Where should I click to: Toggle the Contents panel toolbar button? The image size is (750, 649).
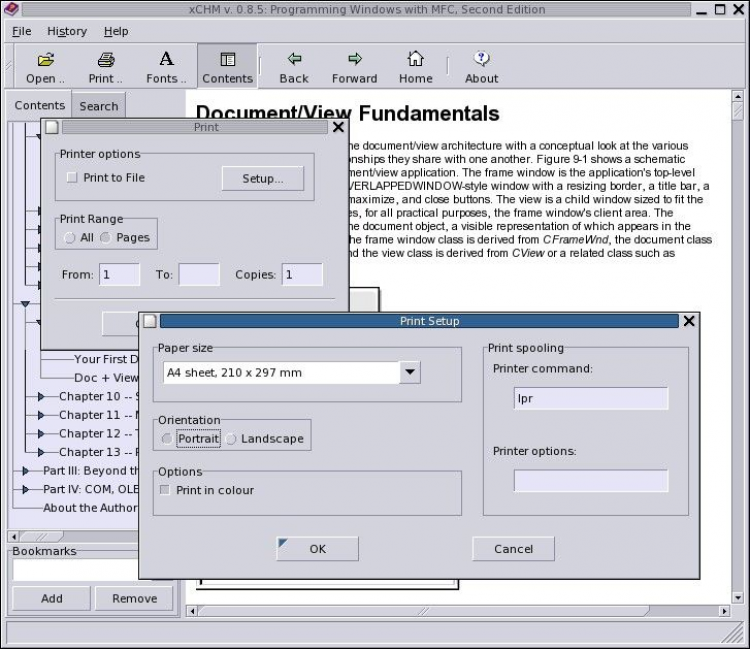227,66
